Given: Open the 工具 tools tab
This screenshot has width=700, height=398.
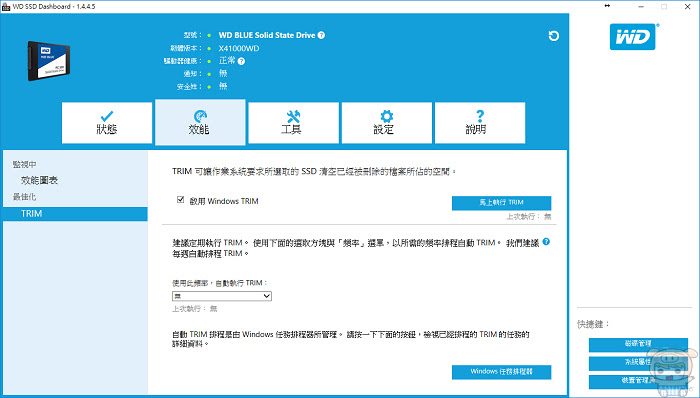Looking at the screenshot, I should [293, 123].
